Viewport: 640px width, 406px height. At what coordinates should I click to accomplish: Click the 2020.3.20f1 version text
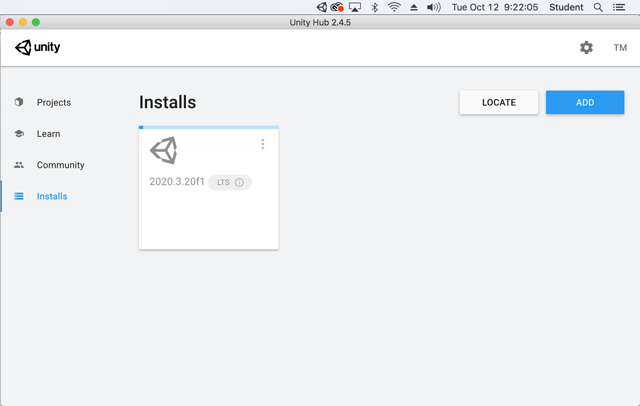click(177, 182)
